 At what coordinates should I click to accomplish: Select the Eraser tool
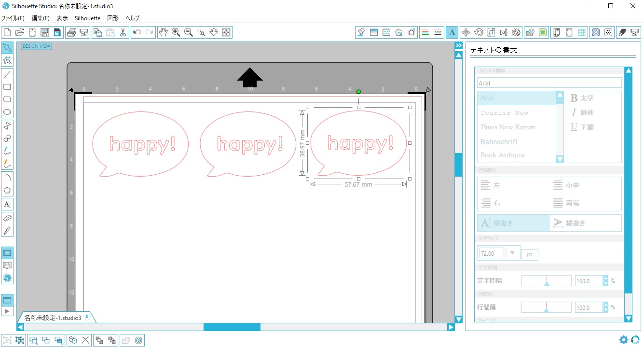[x=7, y=218]
